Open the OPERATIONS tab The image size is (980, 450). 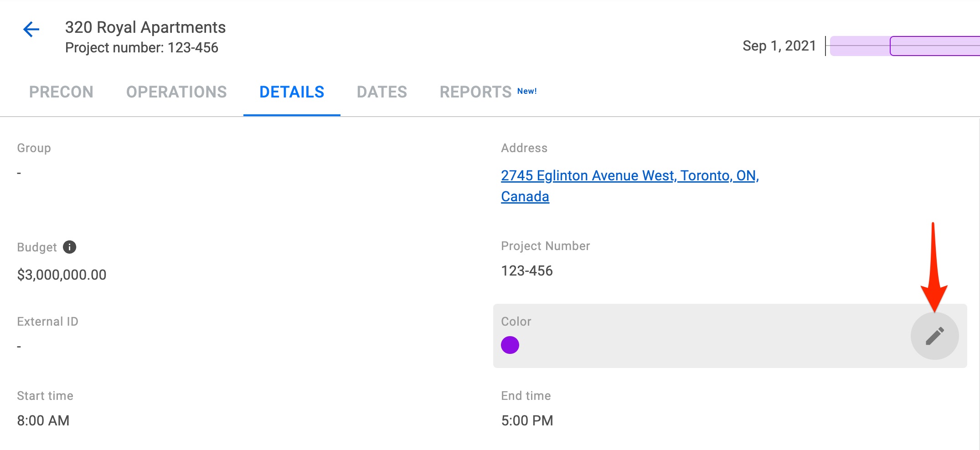177,92
